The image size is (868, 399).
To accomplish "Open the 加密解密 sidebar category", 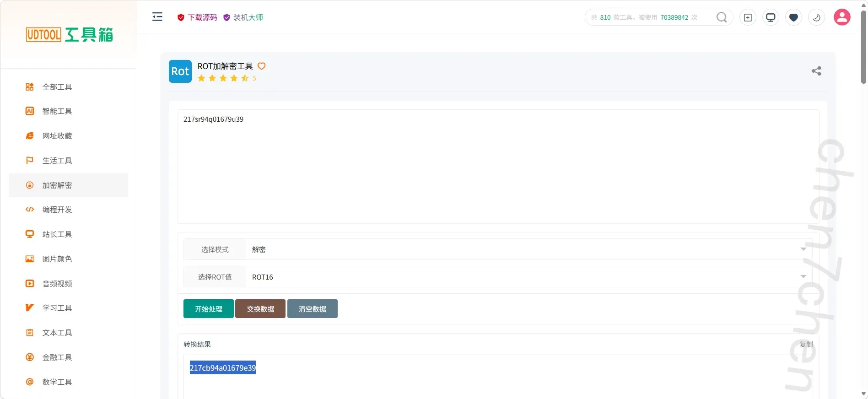I will coord(57,185).
